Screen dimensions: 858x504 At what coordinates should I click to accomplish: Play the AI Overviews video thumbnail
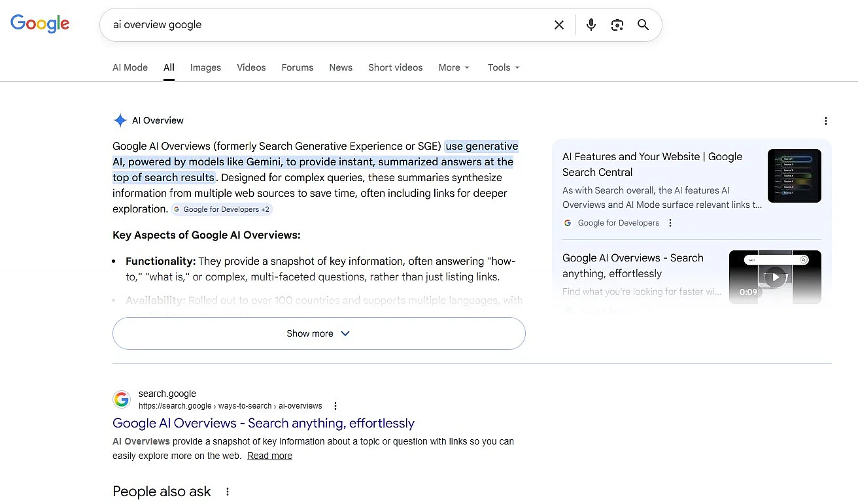point(775,277)
